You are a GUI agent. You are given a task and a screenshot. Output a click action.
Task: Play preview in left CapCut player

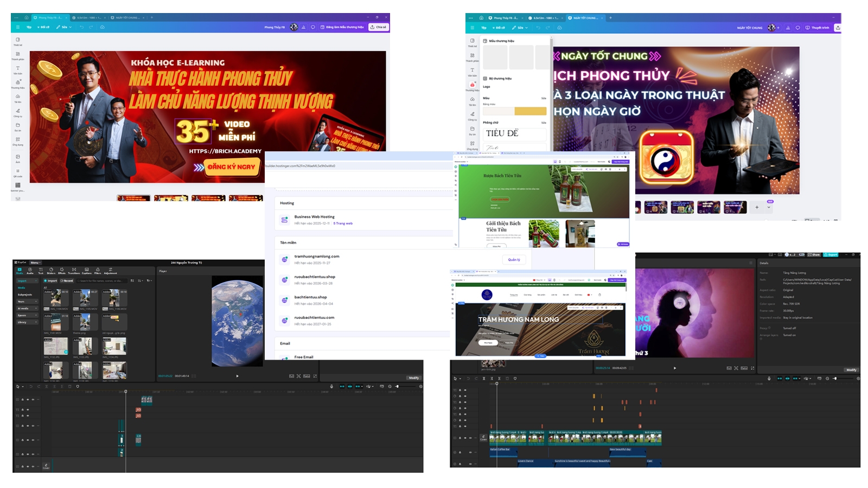point(237,376)
